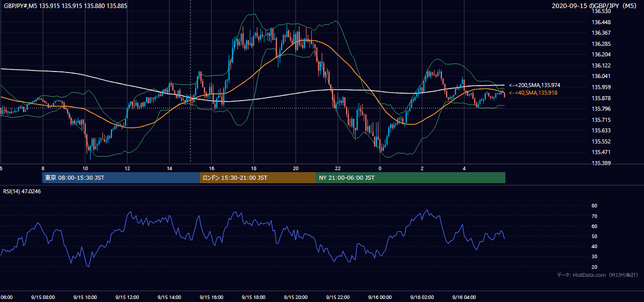Click price axis value 135.389
The height and width of the screenshot is (302, 644).
coord(601,163)
